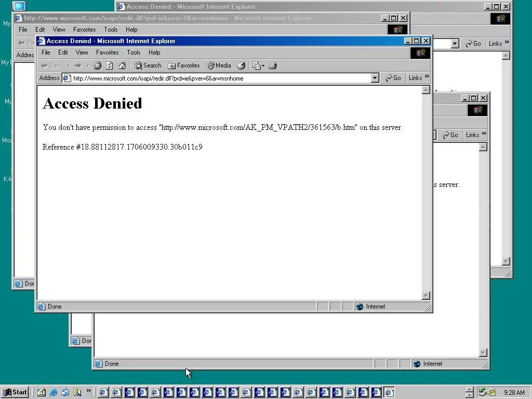
Task: Click the fourth quick launch icon with a magnifier
Action: [77, 392]
